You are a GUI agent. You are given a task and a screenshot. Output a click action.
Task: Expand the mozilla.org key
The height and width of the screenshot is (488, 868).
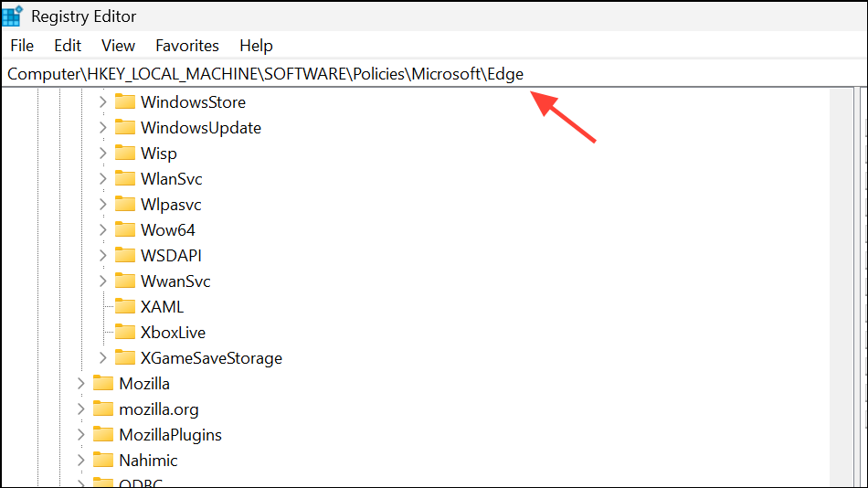[80, 408]
